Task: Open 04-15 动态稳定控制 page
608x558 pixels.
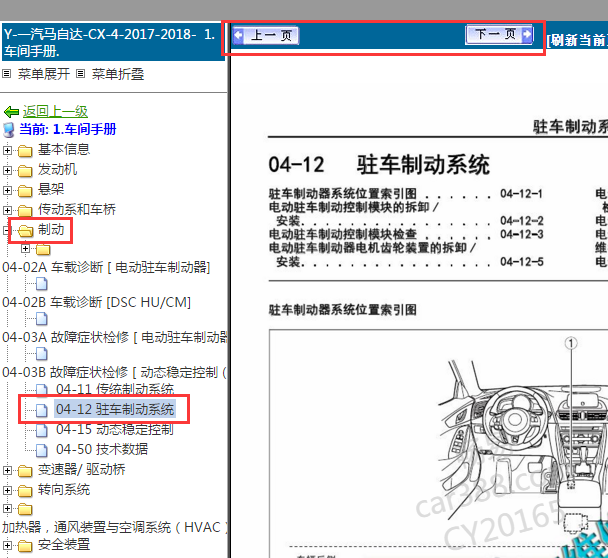Action: pos(114,430)
